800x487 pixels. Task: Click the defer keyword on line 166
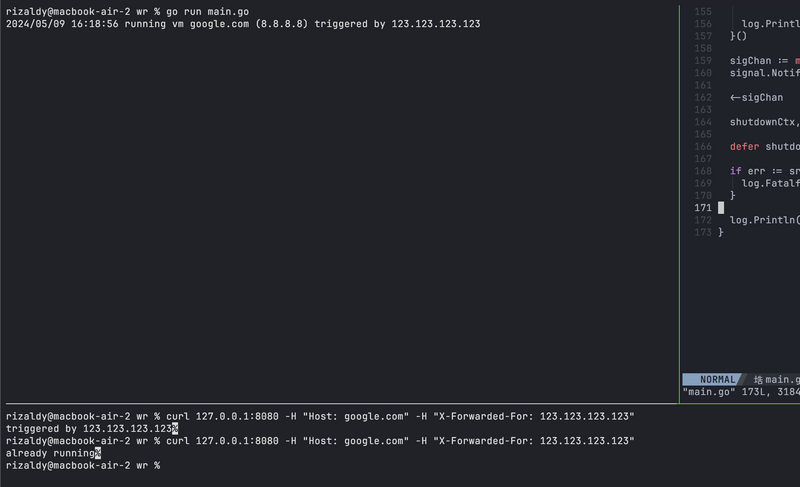tap(744, 146)
